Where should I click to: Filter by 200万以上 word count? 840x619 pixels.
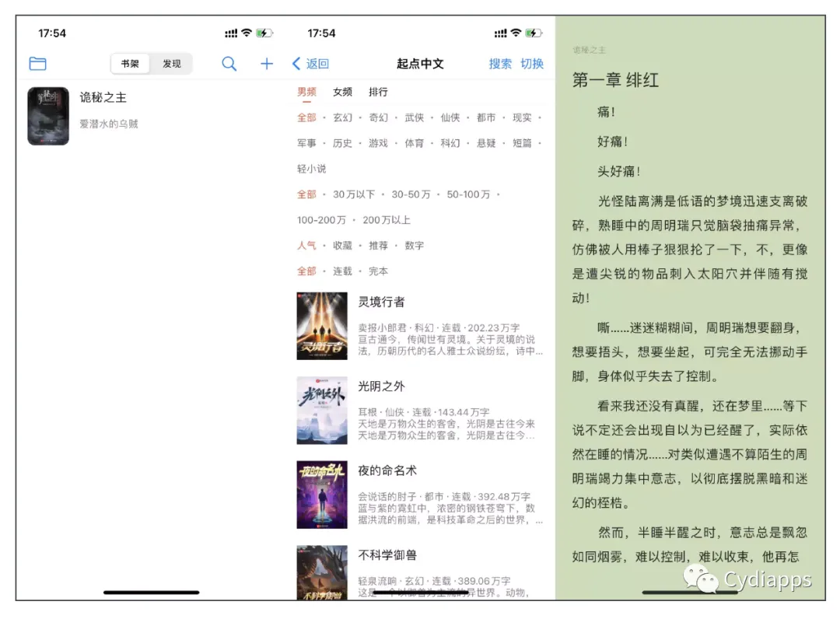coord(387,220)
